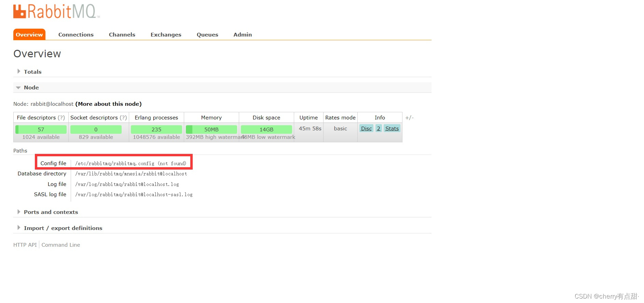Image resolution: width=644 pixels, height=303 pixels.
Task: Open the Overview tab
Action: click(x=29, y=34)
